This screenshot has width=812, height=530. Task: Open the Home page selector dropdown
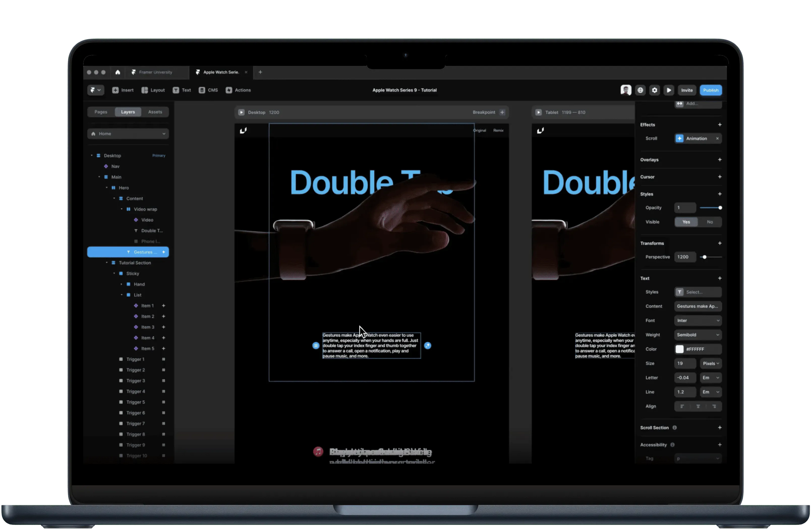(128, 134)
